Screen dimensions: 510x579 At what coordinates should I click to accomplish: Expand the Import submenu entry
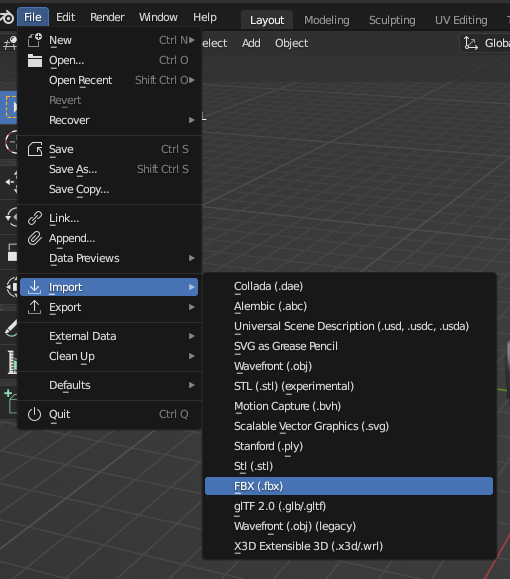point(109,287)
